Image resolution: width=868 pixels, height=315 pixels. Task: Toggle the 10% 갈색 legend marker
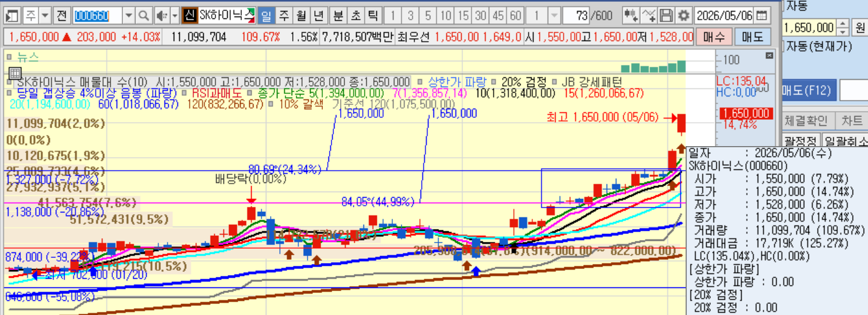[272, 104]
